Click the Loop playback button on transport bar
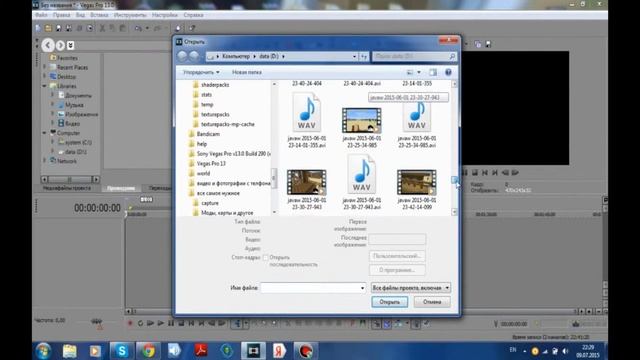This screenshot has width=640, height=360. coord(140,323)
